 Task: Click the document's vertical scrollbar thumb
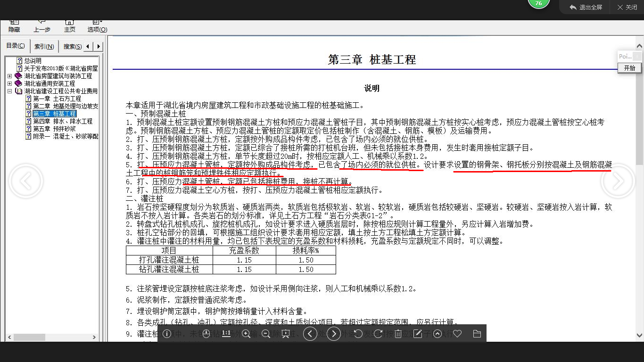[639, 107]
